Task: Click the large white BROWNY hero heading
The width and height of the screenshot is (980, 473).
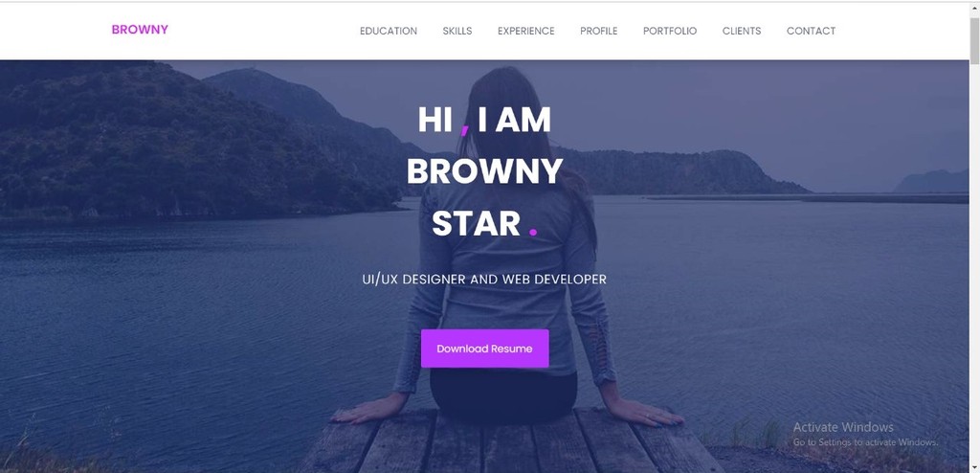Action: [x=484, y=171]
